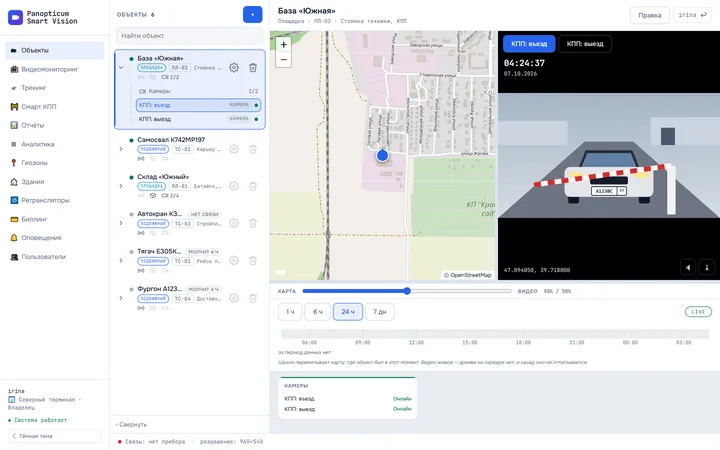Viewport: 720px width, 450px height.
Task: Zoom in on the map
Action: [x=283, y=45]
